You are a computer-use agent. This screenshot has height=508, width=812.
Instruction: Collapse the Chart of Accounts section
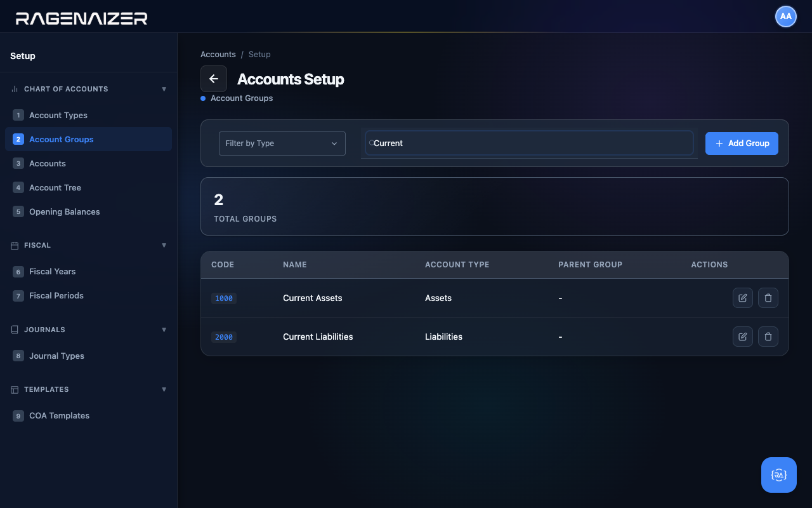click(164, 89)
